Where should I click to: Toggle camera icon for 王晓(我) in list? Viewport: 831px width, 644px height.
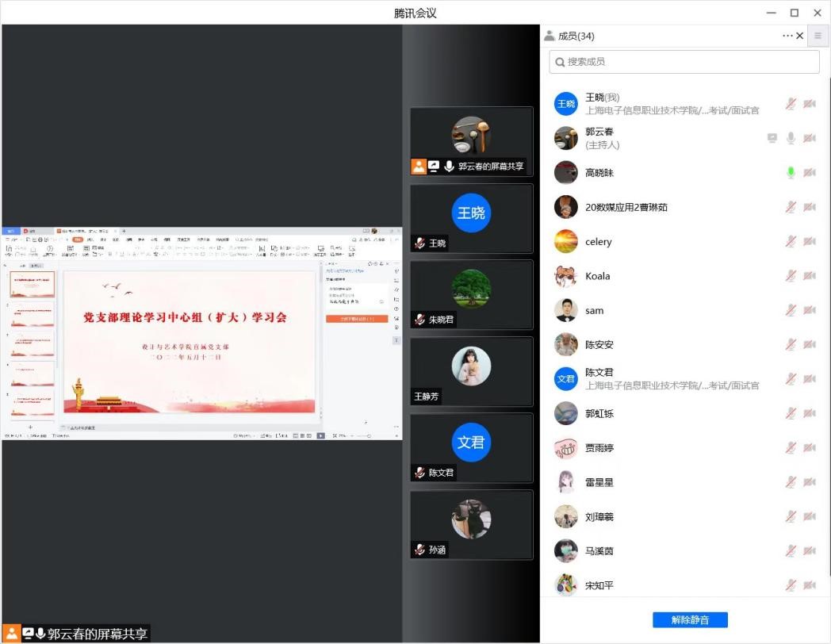[x=810, y=104]
